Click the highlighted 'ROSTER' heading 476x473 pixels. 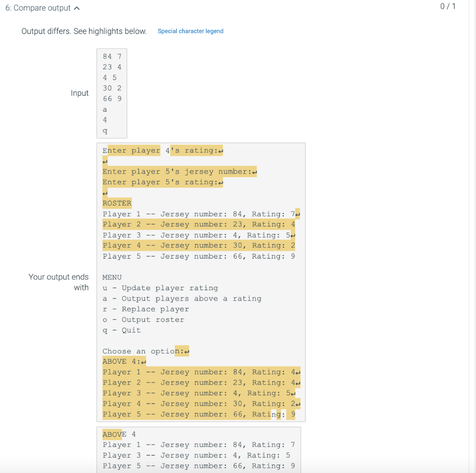click(117, 203)
